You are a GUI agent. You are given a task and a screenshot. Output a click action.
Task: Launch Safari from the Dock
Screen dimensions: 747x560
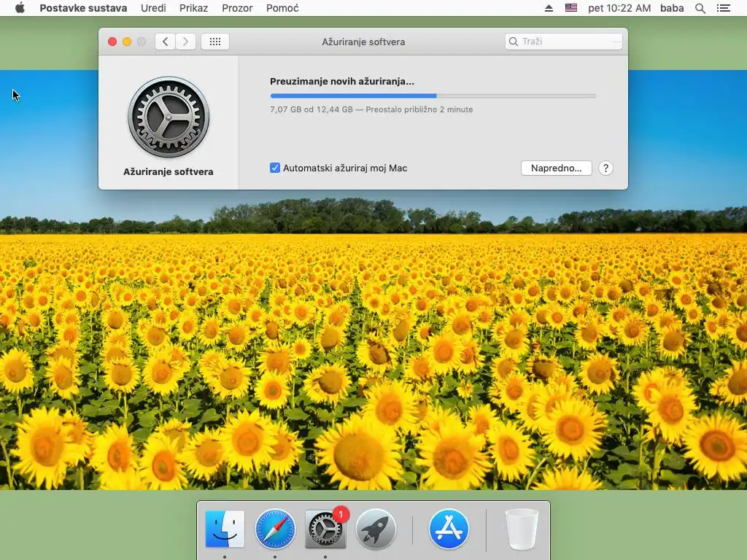coord(275,529)
